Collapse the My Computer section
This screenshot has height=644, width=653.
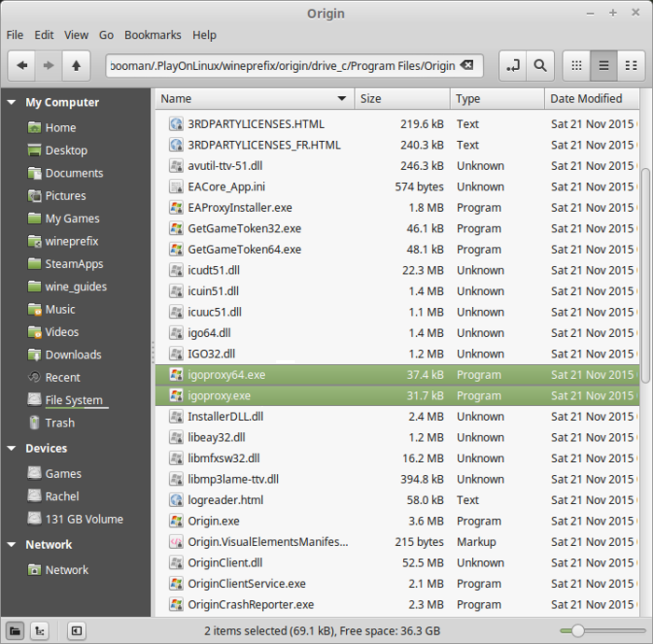click(x=11, y=103)
